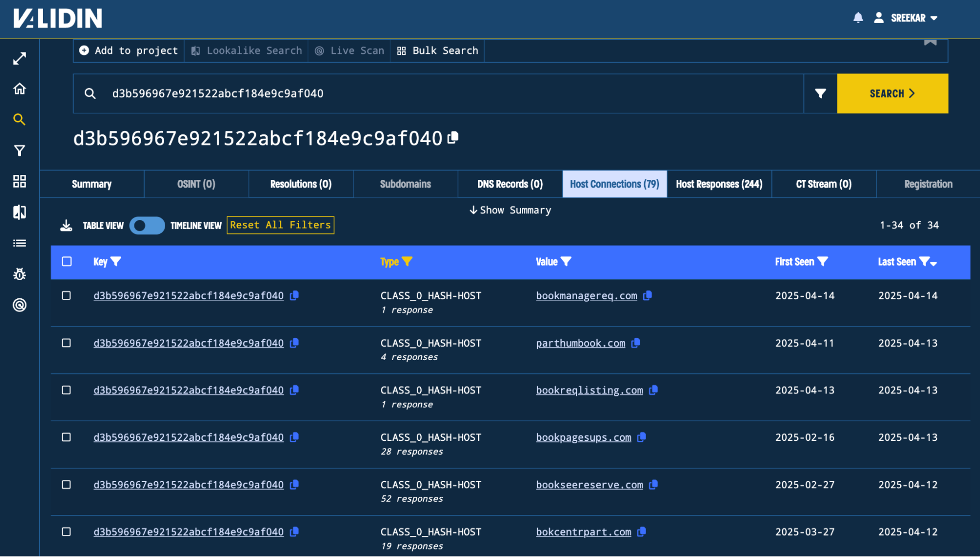Click Reset All Filters
This screenshot has width=980, height=557.
pos(280,225)
